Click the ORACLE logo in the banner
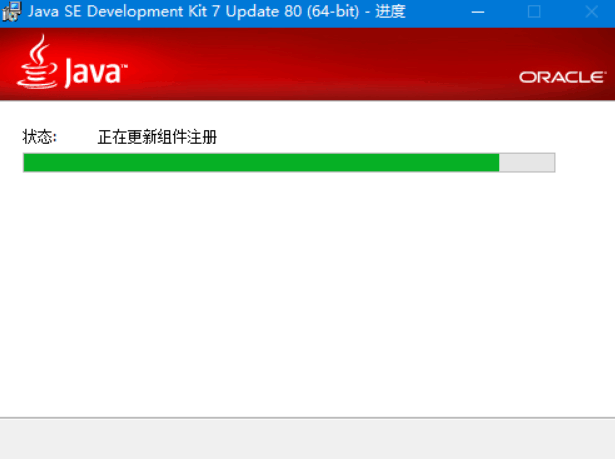Screen dimensions: 615x459 562,77
